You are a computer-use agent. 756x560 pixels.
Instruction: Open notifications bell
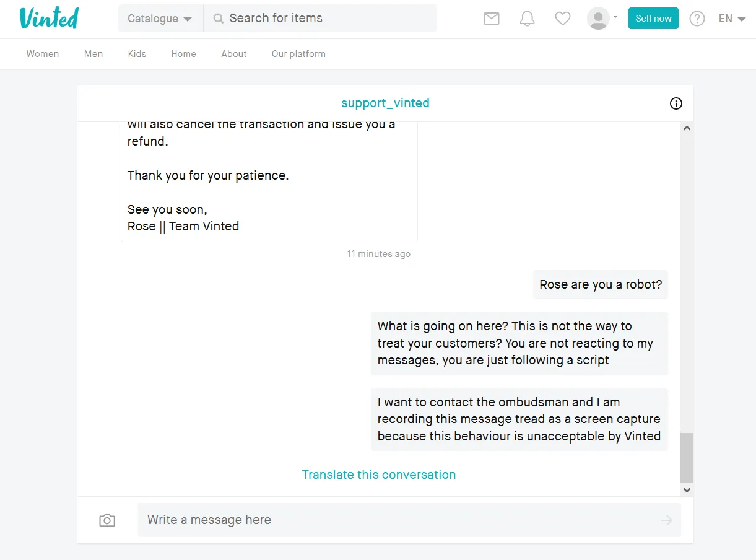click(x=527, y=19)
